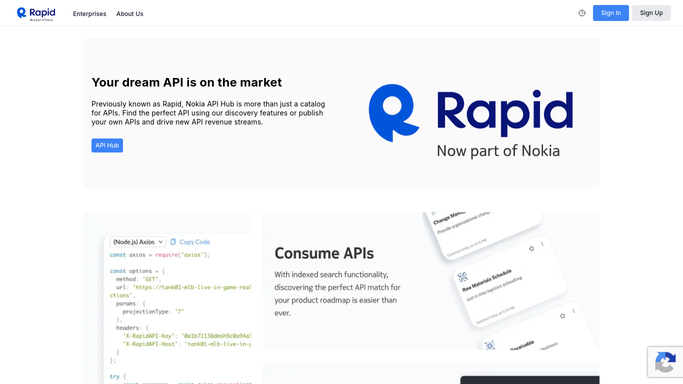Viewport: 683px width, 384px height.
Task: Open the Enterprises nav item
Action: [x=89, y=13]
